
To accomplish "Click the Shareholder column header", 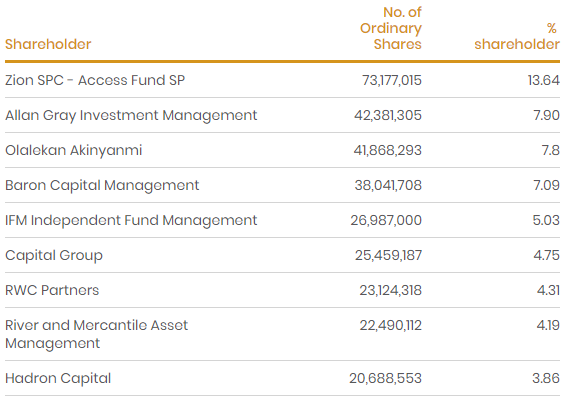I will click(x=48, y=44).
